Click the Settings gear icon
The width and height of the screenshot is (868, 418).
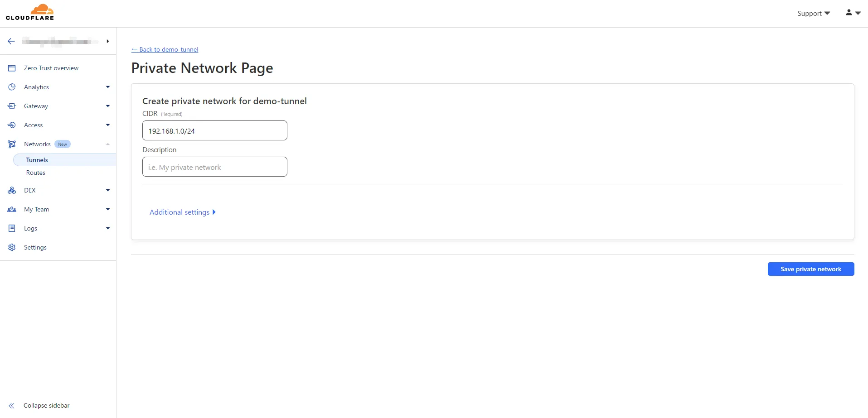pyautogui.click(x=12, y=247)
